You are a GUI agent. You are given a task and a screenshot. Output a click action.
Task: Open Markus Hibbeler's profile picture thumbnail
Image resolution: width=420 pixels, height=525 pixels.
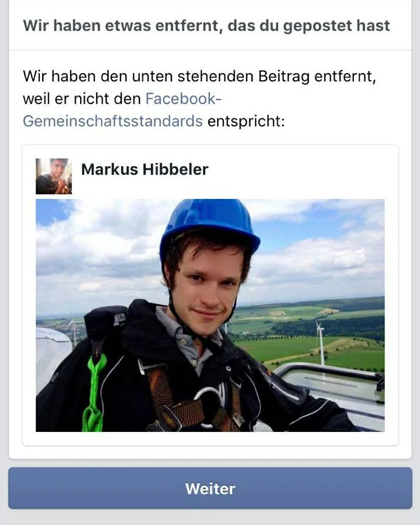(x=54, y=176)
